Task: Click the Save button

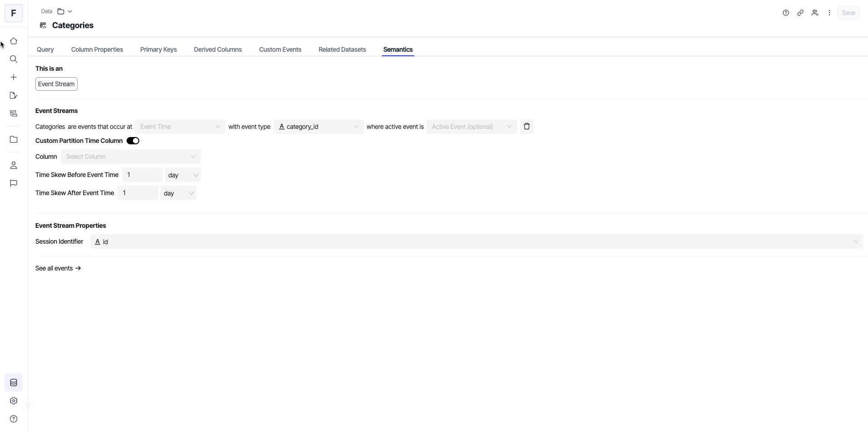Action: point(848,13)
